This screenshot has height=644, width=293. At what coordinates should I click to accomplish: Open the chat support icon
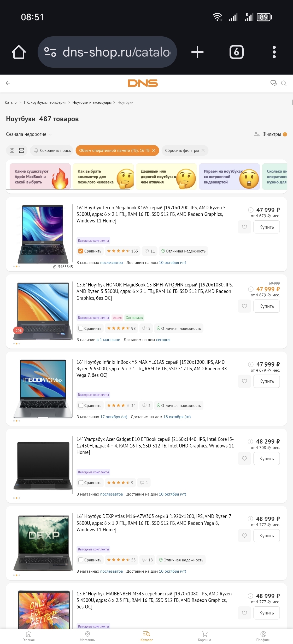[273, 83]
